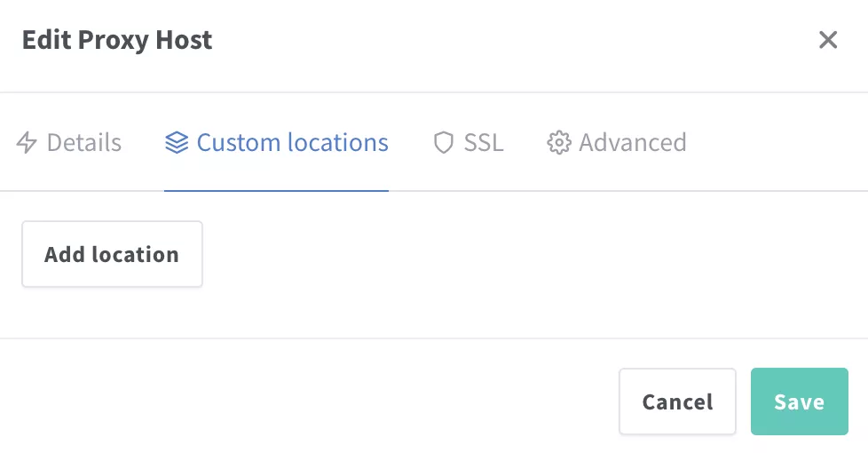Save the proxy host changes
This screenshot has width=868, height=453.
[x=799, y=402]
